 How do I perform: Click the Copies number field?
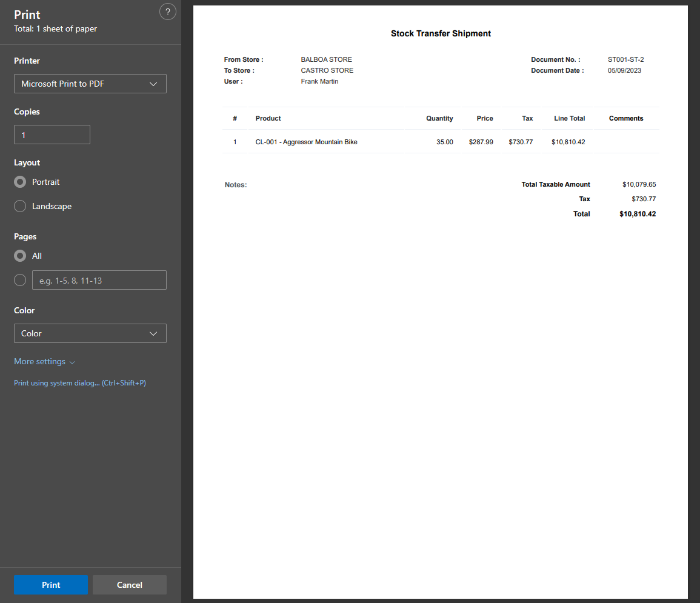pyautogui.click(x=52, y=135)
